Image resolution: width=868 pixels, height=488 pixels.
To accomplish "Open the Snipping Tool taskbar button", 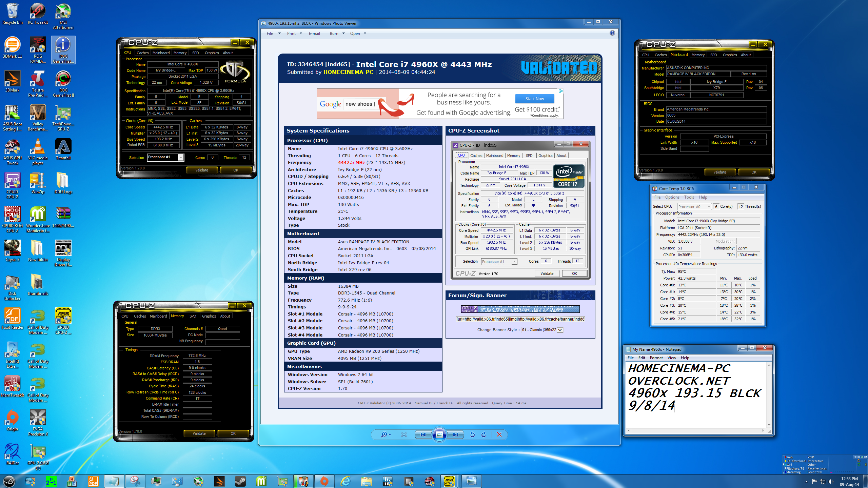I will [x=135, y=481].
